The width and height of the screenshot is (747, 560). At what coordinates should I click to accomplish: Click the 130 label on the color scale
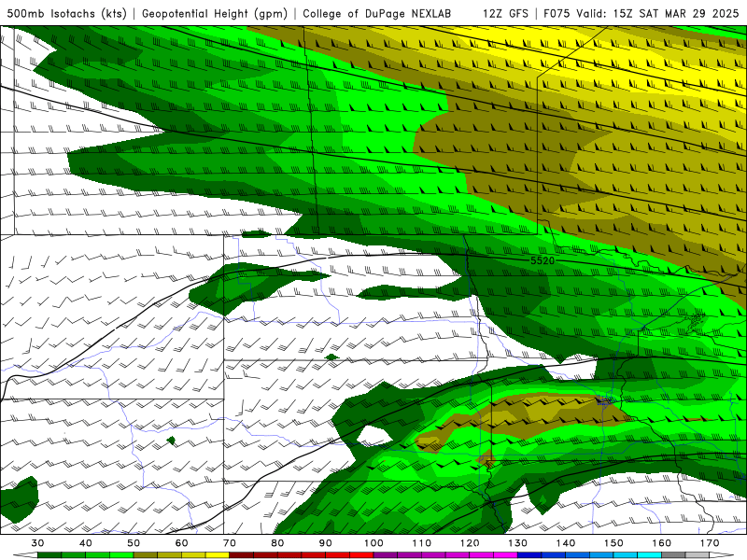(x=518, y=543)
